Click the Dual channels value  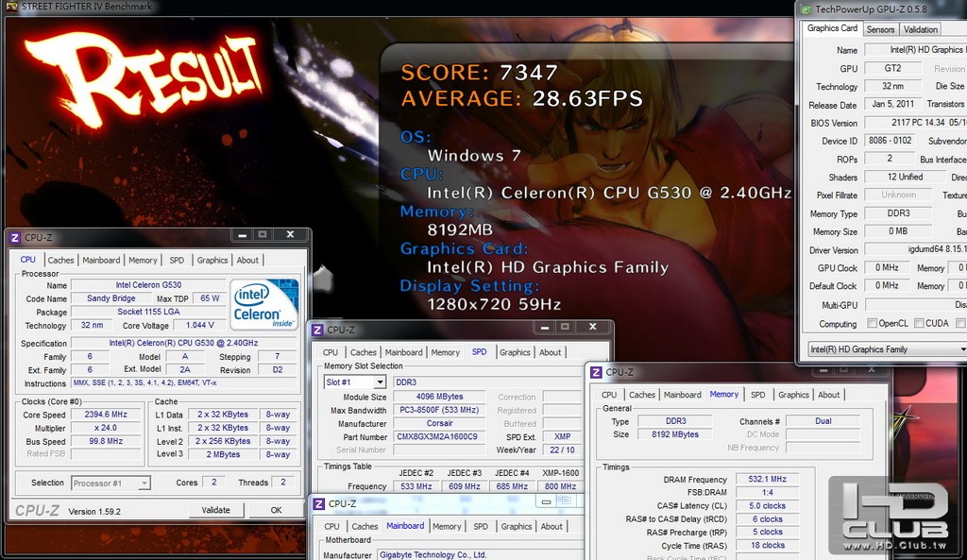823,422
